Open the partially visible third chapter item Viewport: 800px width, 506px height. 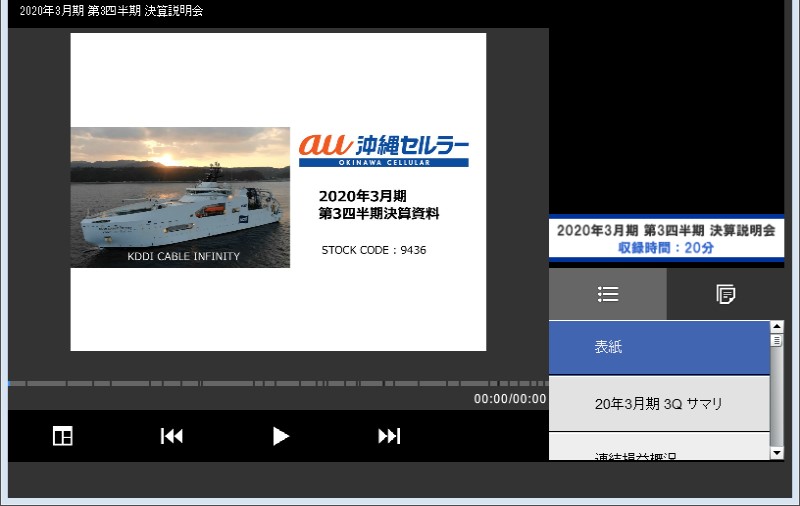(659, 452)
